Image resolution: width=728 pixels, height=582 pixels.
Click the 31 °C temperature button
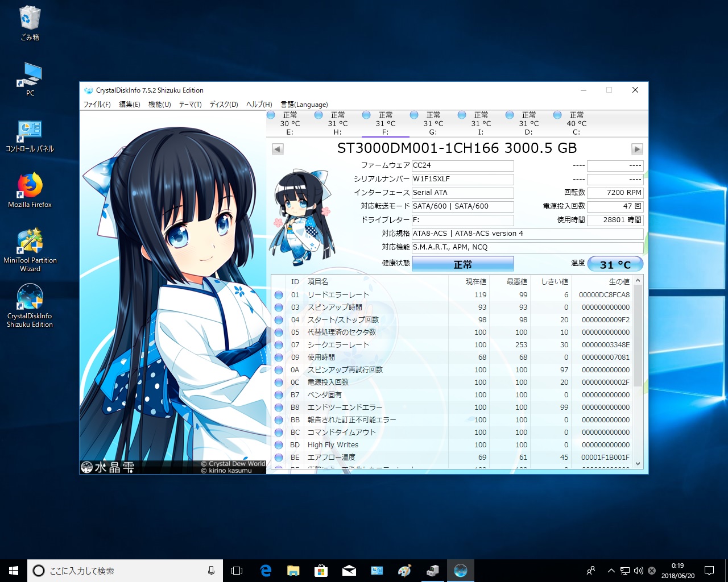pos(615,264)
